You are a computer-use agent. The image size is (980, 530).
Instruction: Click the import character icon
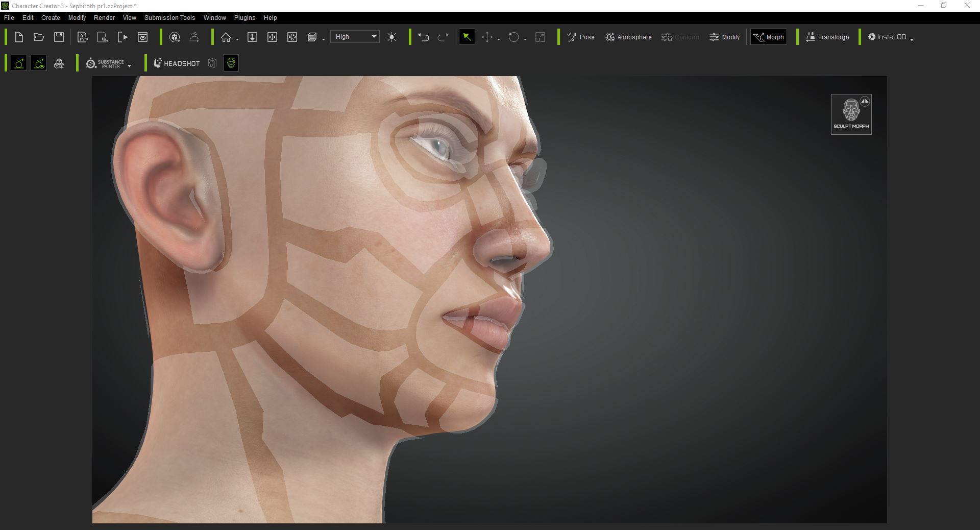pyautogui.click(x=82, y=37)
